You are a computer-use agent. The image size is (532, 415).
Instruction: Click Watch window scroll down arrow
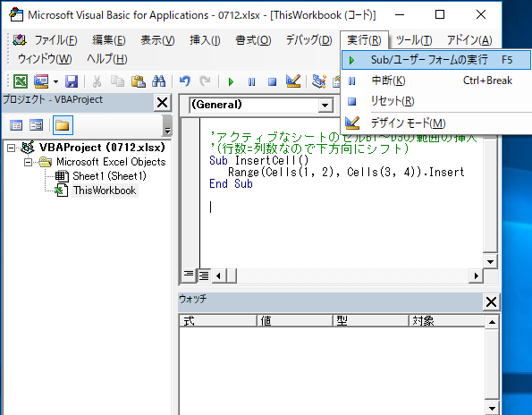pos(492,408)
